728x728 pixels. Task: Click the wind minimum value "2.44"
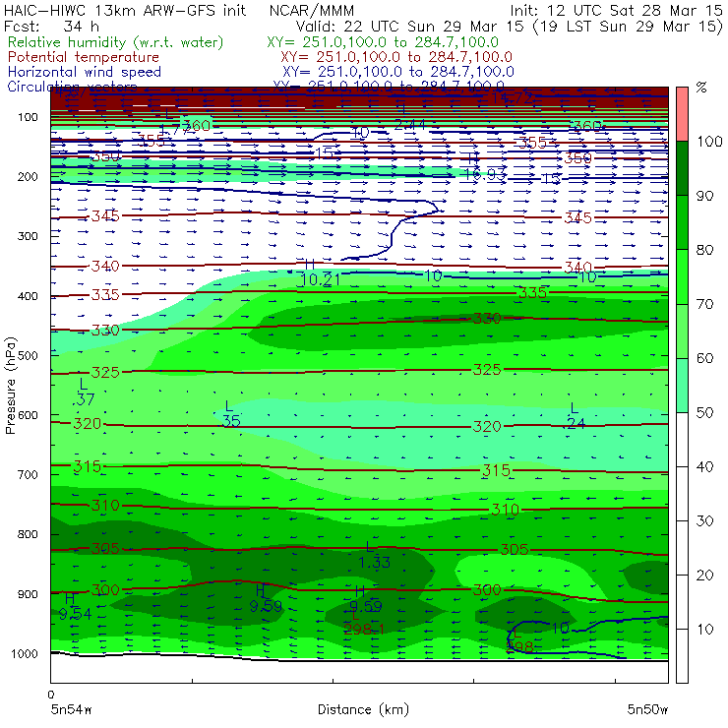tap(410, 124)
